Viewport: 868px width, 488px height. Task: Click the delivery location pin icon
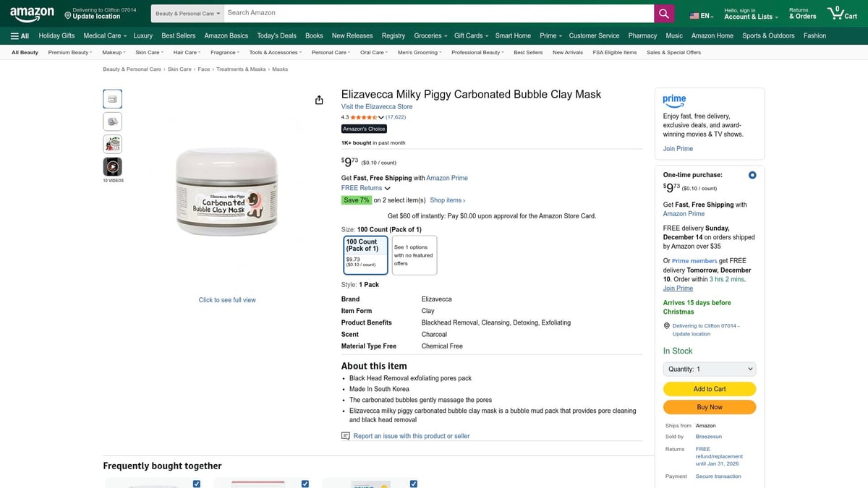coord(666,325)
